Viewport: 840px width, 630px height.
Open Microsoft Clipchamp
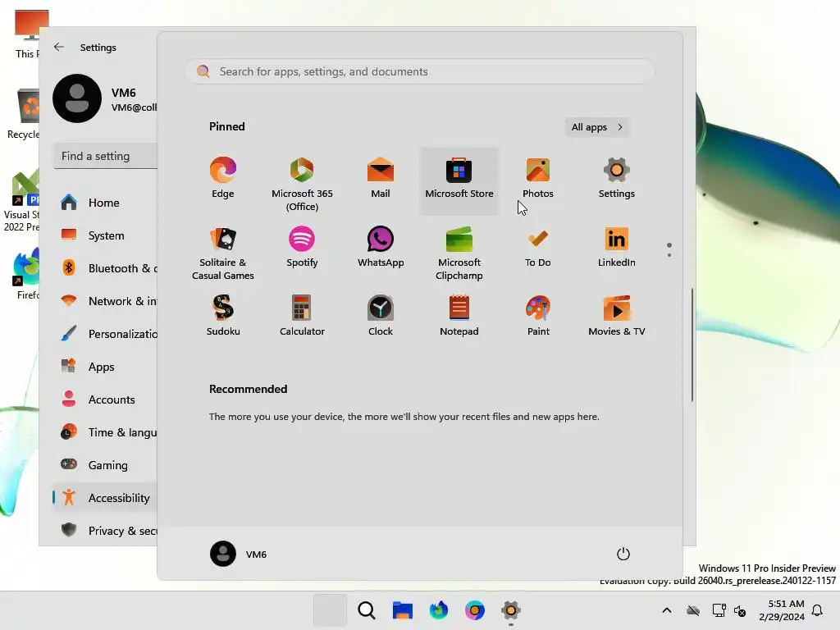point(459,253)
